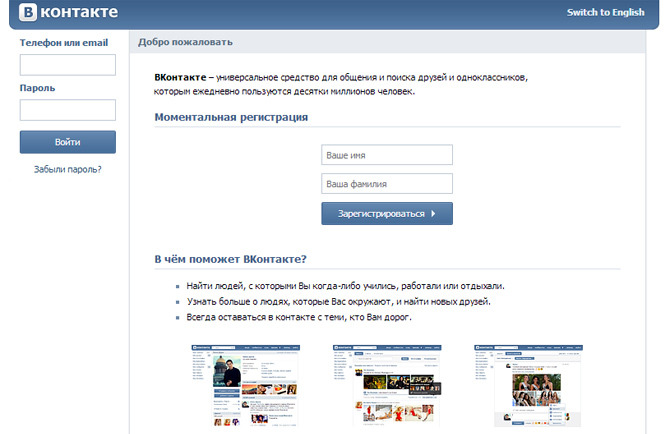670x434 pixels.
Task: Click the Зарегистрироваться register button
Action: pos(387,214)
